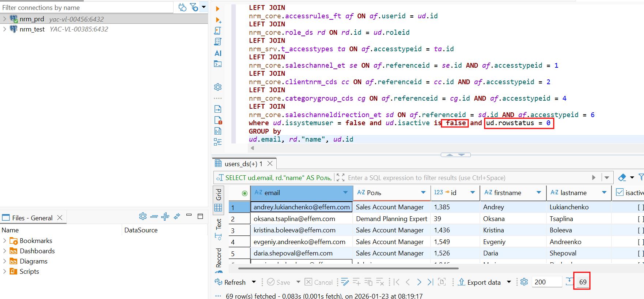The height and width of the screenshot is (299, 644).
Task: Click the Export data icon button
Action: tap(461, 282)
